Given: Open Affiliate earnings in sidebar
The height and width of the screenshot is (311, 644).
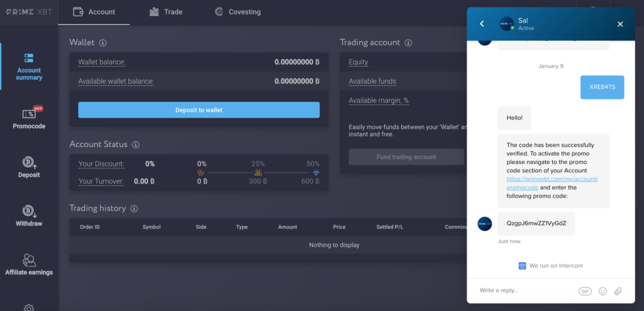Looking at the screenshot, I should tap(29, 265).
